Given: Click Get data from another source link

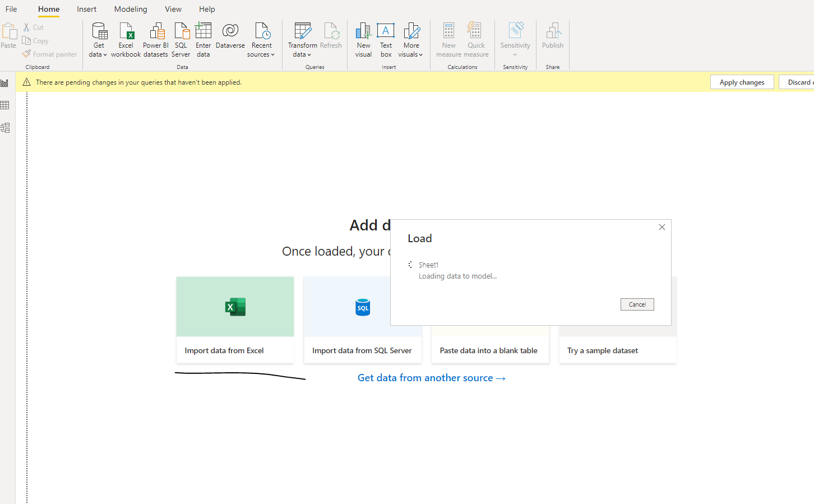Looking at the screenshot, I should tap(432, 378).
